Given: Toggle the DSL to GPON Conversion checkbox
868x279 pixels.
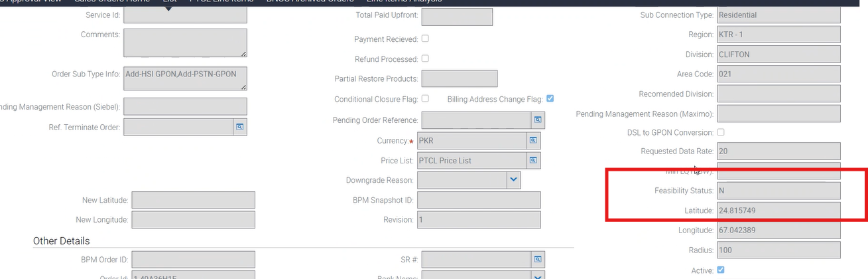Looking at the screenshot, I should pos(721,132).
